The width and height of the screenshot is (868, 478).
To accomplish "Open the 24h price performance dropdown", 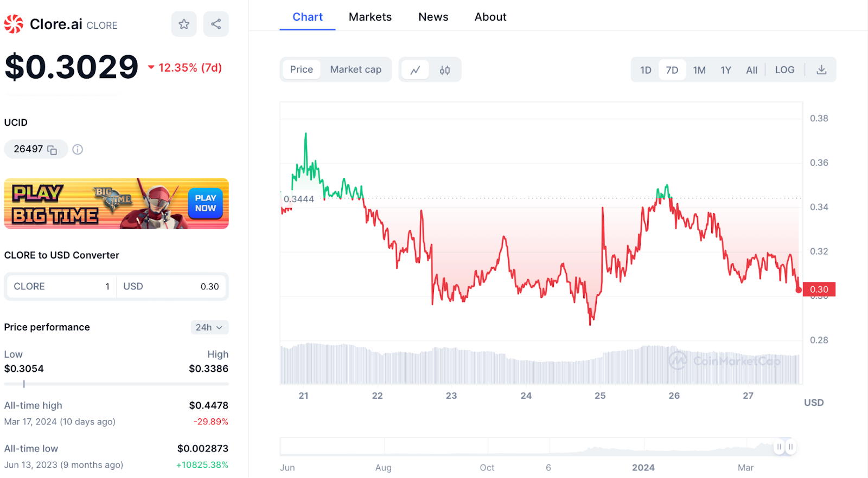I will coord(209,327).
